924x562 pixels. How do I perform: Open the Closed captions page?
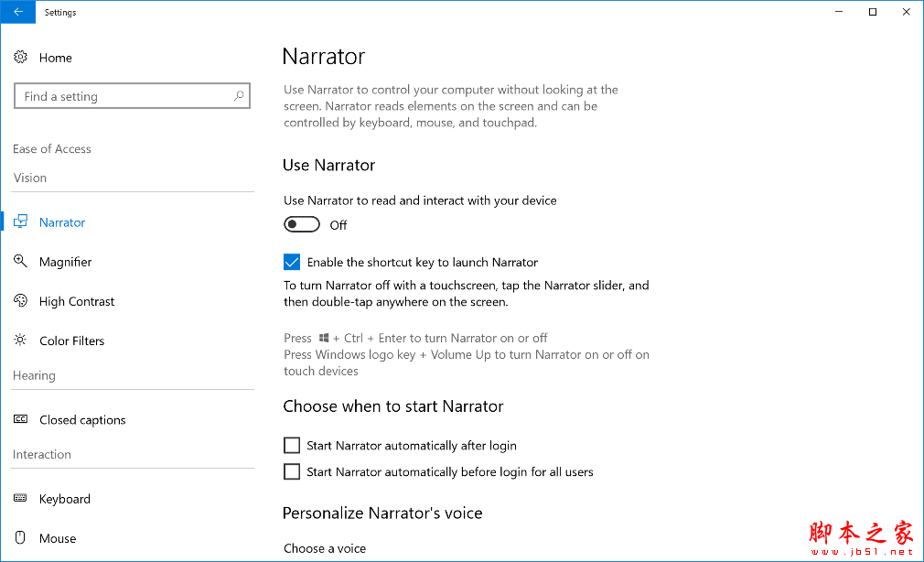(82, 420)
